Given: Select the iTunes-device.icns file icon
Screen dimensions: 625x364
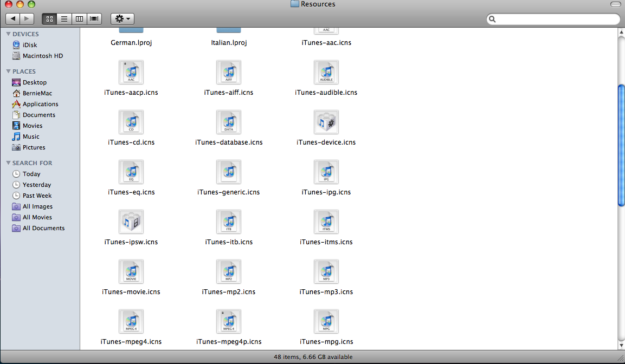Looking at the screenshot, I should [326, 122].
